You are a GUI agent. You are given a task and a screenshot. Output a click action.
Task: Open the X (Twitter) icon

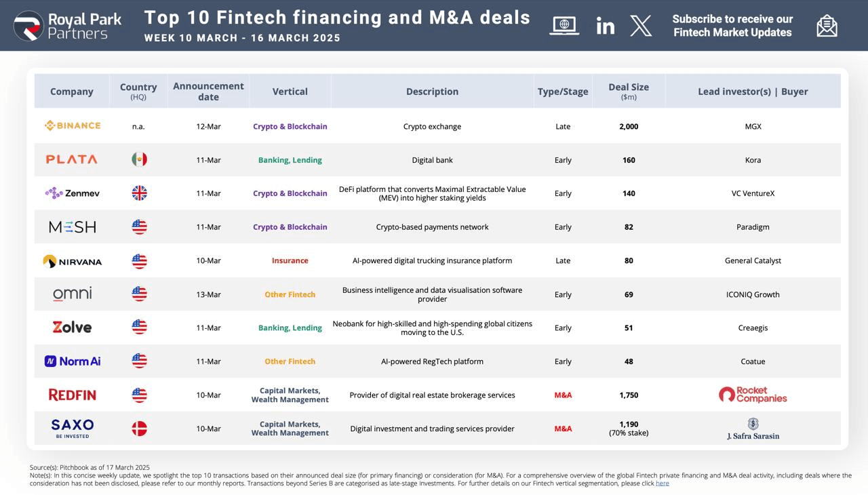[x=641, y=26]
